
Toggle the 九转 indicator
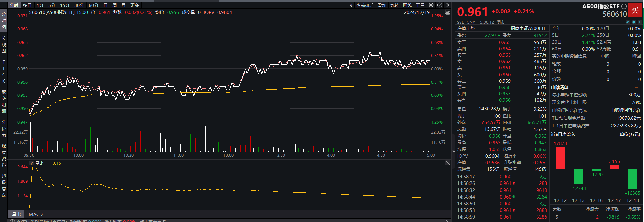pos(394,5)
